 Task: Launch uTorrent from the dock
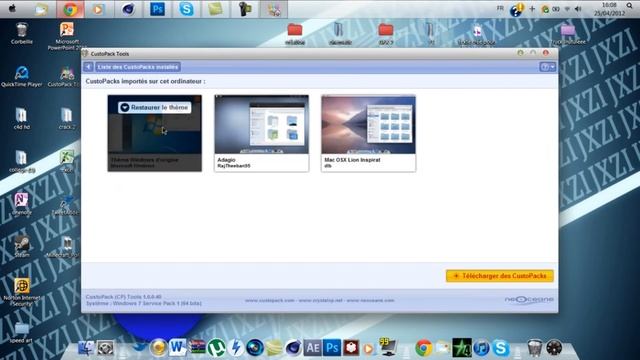(216, 348)
